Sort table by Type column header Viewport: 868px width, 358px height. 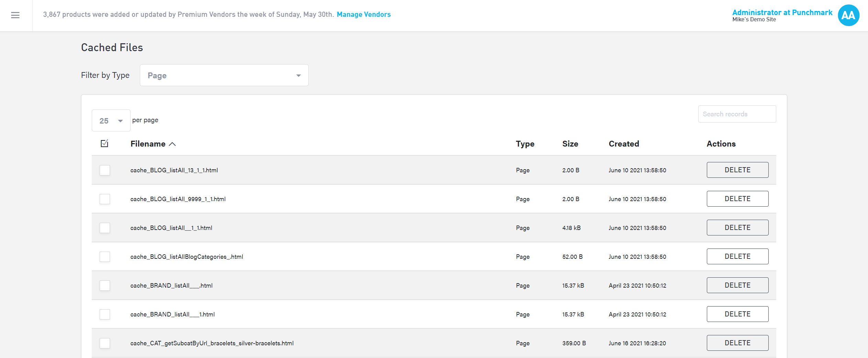[x=525, y=144]
